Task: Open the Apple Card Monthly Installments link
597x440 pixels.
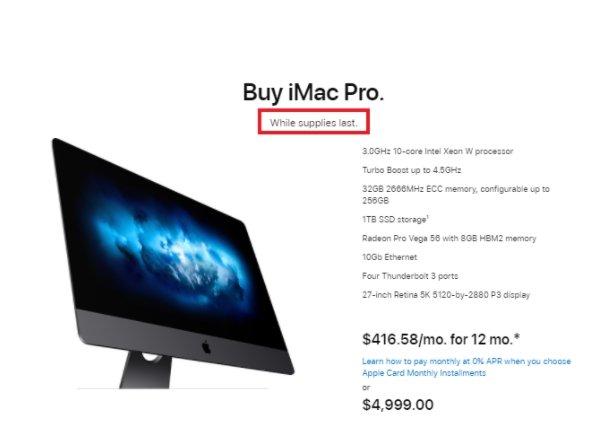Action: [424, 373]
